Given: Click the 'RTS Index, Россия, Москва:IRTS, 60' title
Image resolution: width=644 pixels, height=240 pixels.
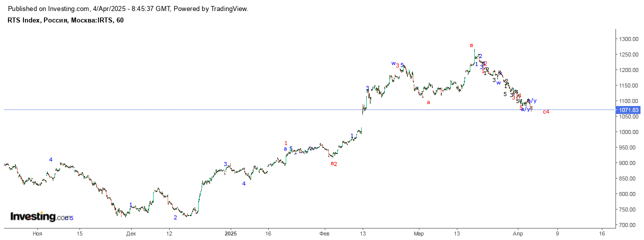Looking at the screenshot, I should 66,20.
